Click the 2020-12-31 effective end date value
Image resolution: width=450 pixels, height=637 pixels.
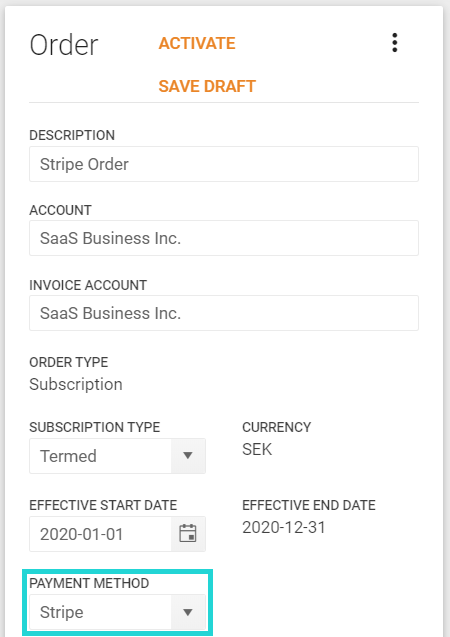click(x=284, y=527)
